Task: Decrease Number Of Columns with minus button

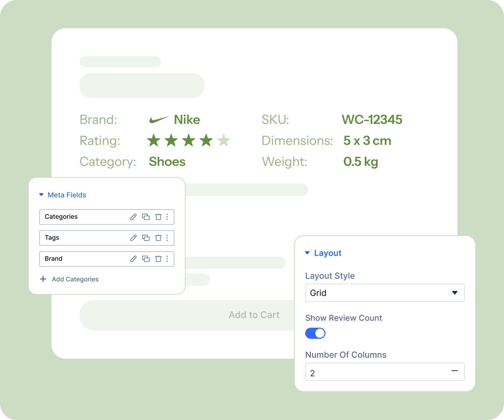Action: click(455, 371)
